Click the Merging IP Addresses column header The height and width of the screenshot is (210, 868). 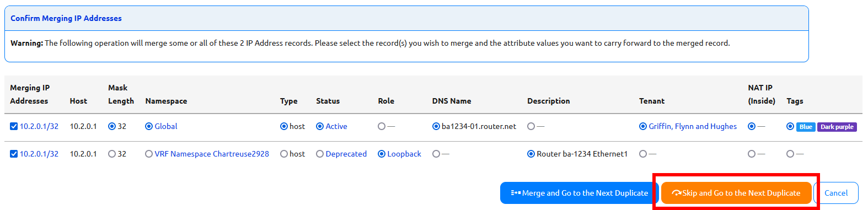point(29,94)
